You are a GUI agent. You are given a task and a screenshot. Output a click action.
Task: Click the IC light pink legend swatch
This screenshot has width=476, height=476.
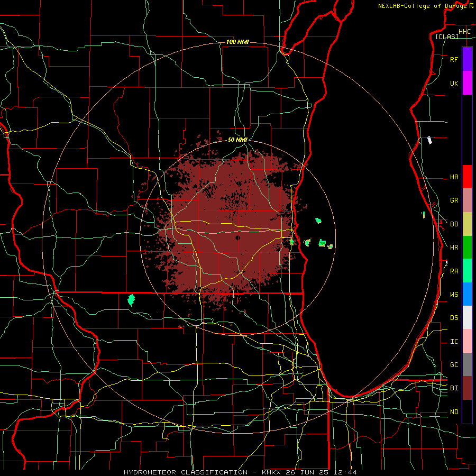467,341
